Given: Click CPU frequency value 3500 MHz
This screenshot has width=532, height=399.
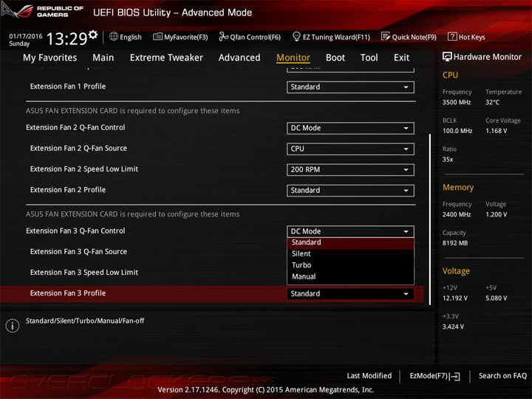Looking at the screenshot, I should pos(457,103).
